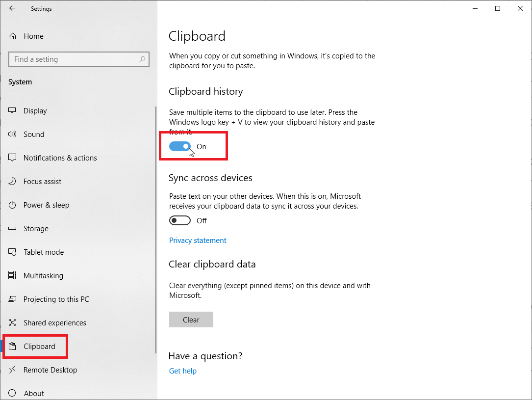Click the Clear clipboard data button
Screen dimensions: 532x400
[191, 320]
